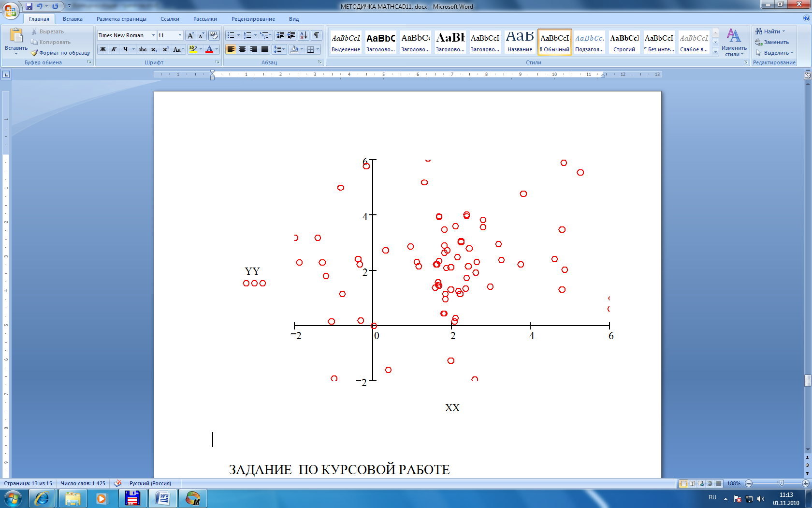This screenshot has height=508, width=812.
Task: Open the Вид tab
Action: click(294, 19)
